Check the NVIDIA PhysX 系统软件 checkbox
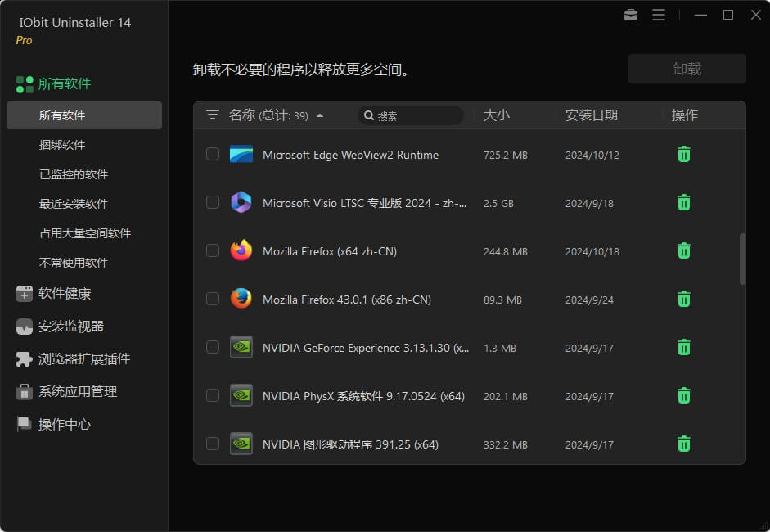The width and height of the screenshot is (770, 532). [213, 395]
